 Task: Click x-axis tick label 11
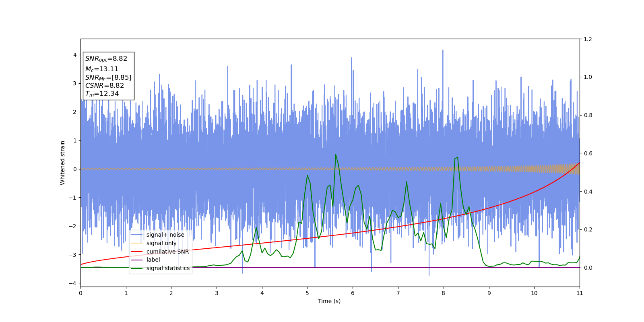(x=580, y=293)
